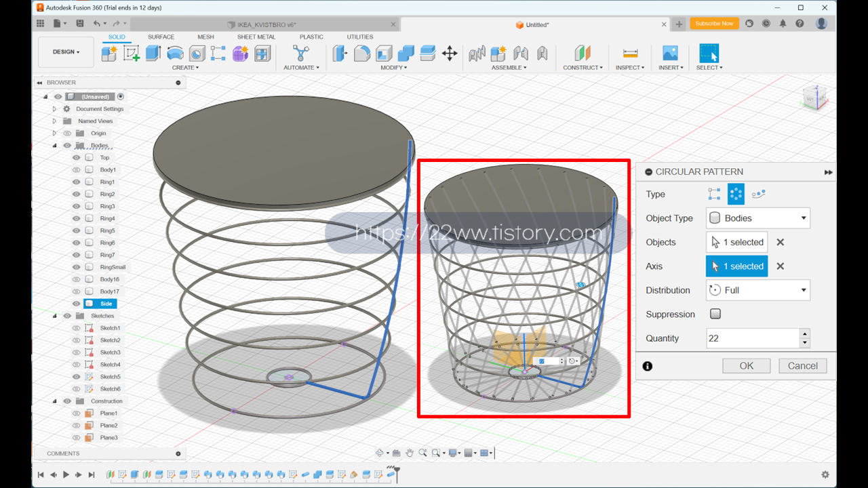Screen dimensions: 868x488
Task: Toggle visibility of Ring5 body
Action: 76,231
